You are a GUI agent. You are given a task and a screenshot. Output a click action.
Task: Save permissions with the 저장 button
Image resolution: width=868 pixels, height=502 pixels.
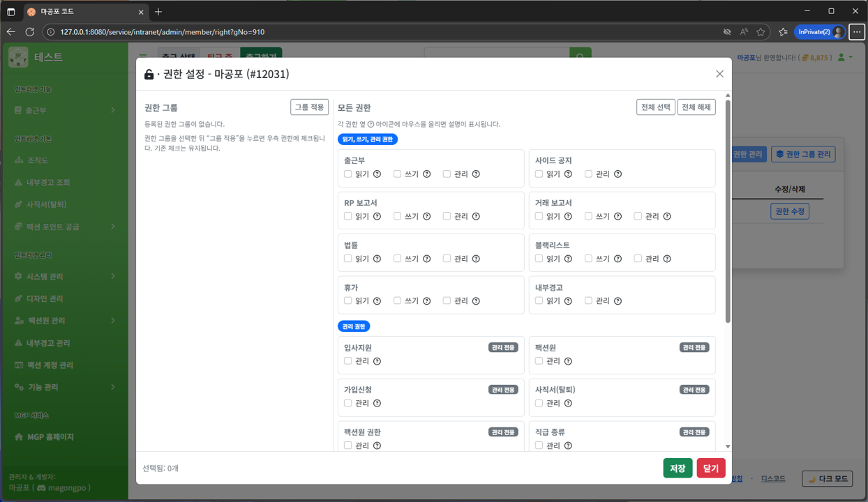[678, 468]
